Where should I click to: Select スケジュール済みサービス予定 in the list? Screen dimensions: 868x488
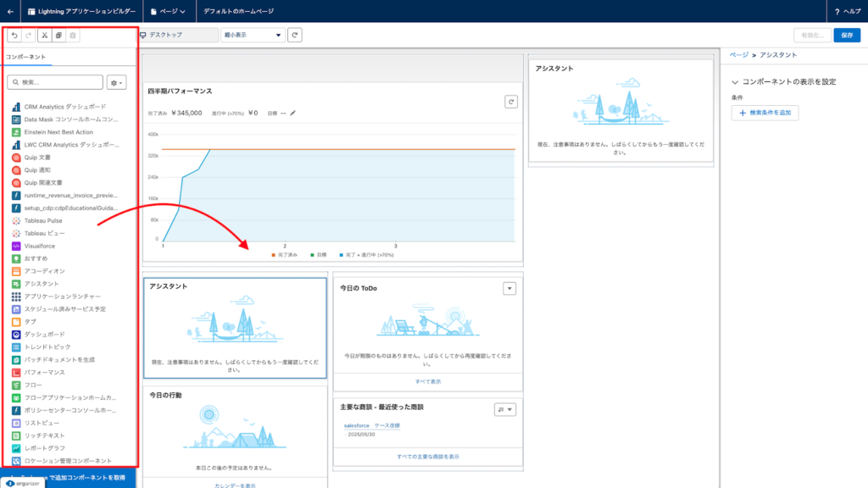64,309
